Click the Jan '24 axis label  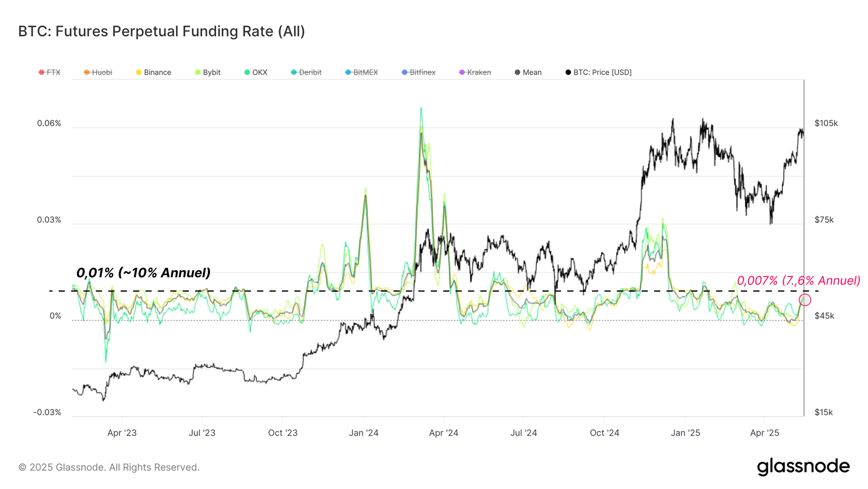364,433
